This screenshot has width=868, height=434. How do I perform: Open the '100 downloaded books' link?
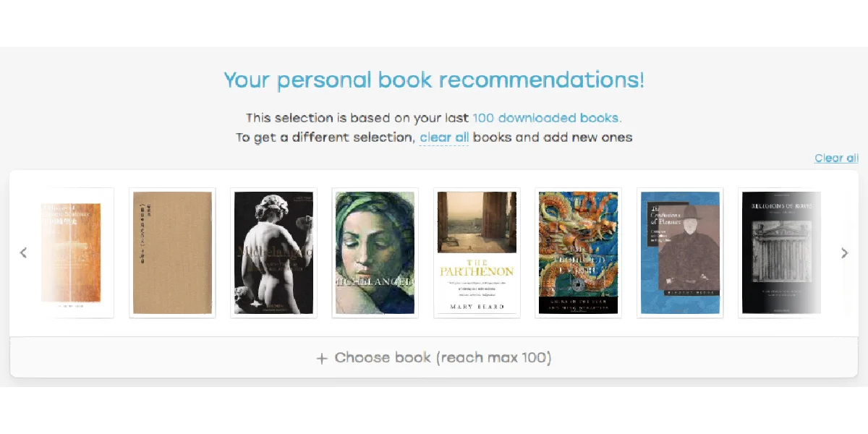pos(547,118)
